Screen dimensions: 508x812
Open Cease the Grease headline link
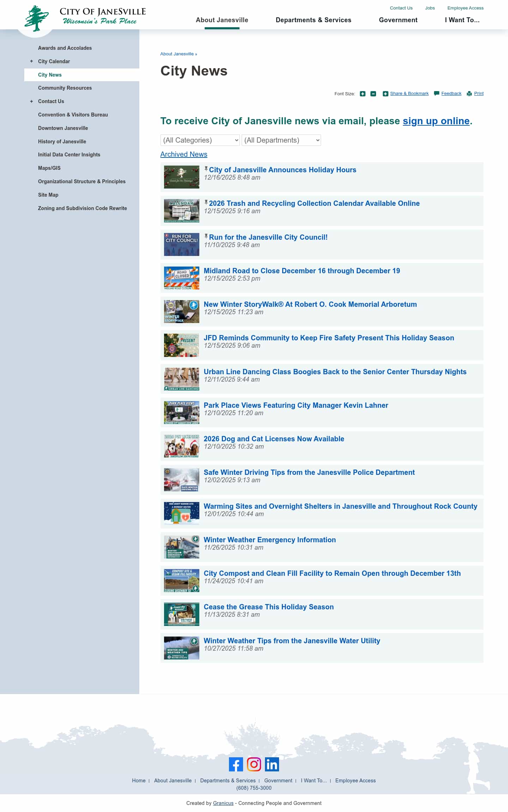click(269, 607)
